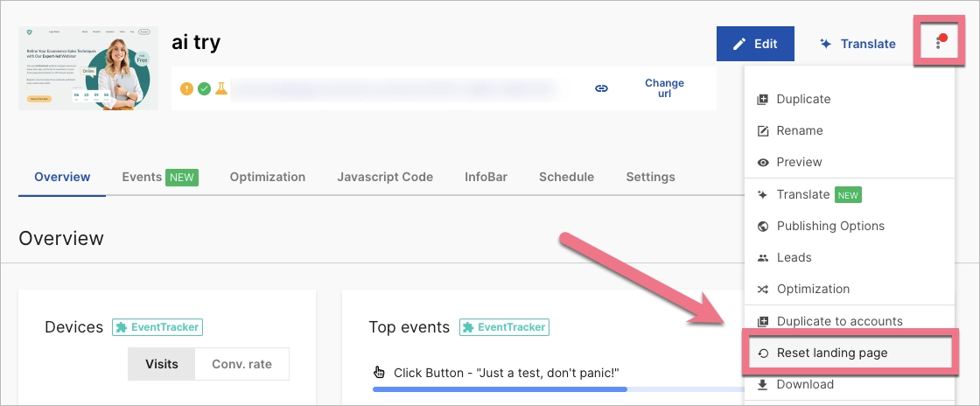Click the pointer hand icon in Top events
This screenshot has height=406, width=980.
379,373
